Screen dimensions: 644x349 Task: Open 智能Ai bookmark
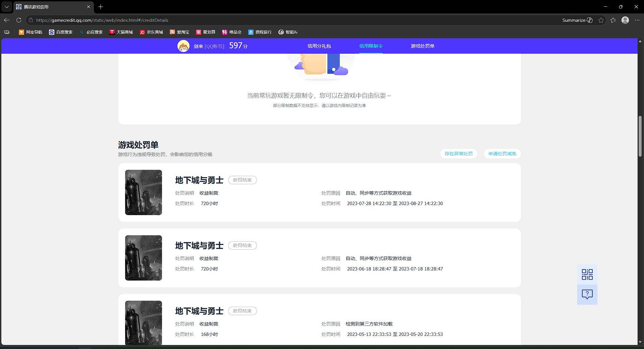pos(288,32)
